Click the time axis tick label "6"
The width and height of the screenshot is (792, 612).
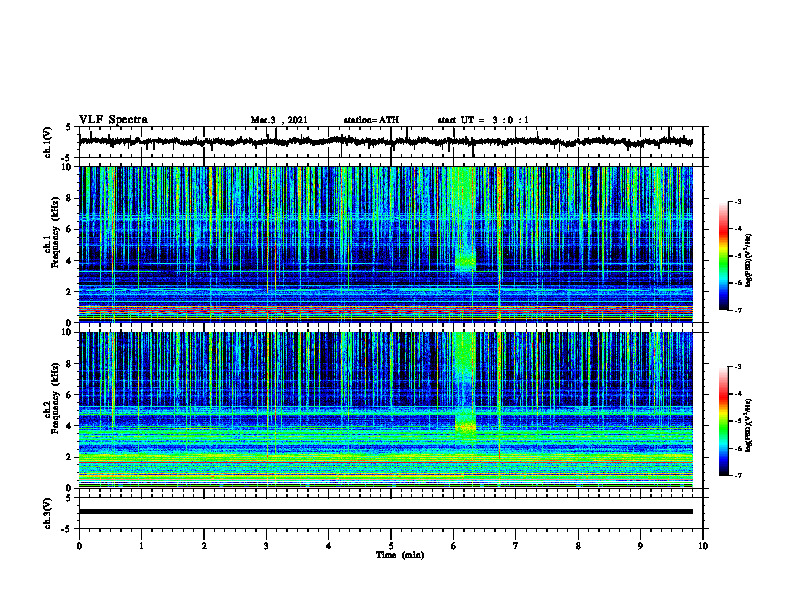point(454,546)
